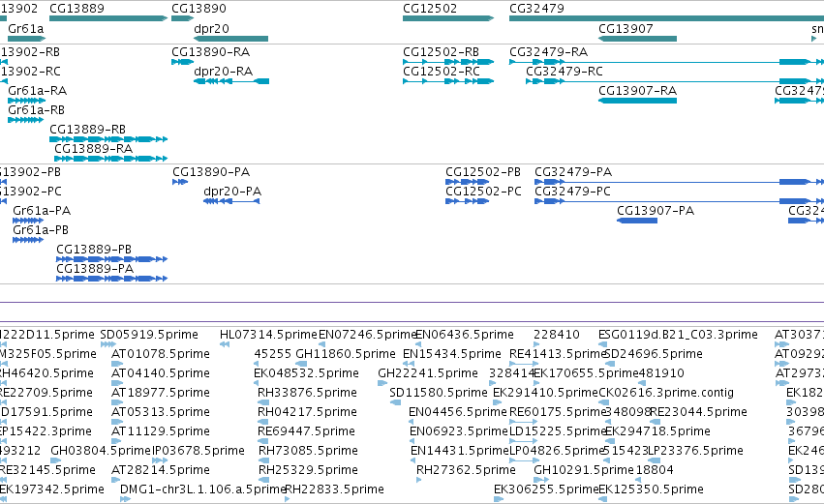
Task: Select the CG12502-RC transcript label
Action: (x=442, y=71)
